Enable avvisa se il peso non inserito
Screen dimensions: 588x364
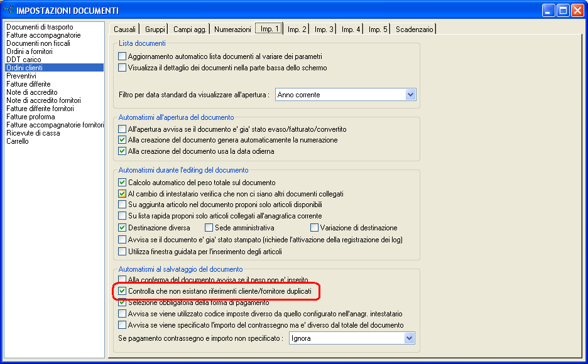[122, 279]
